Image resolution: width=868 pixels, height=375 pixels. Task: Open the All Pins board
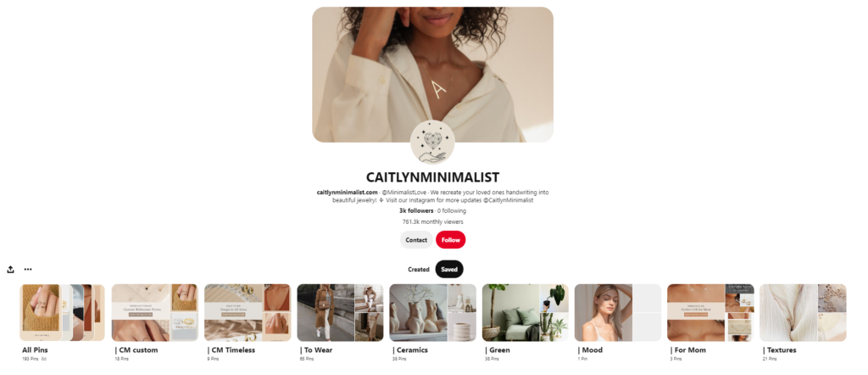62,313
